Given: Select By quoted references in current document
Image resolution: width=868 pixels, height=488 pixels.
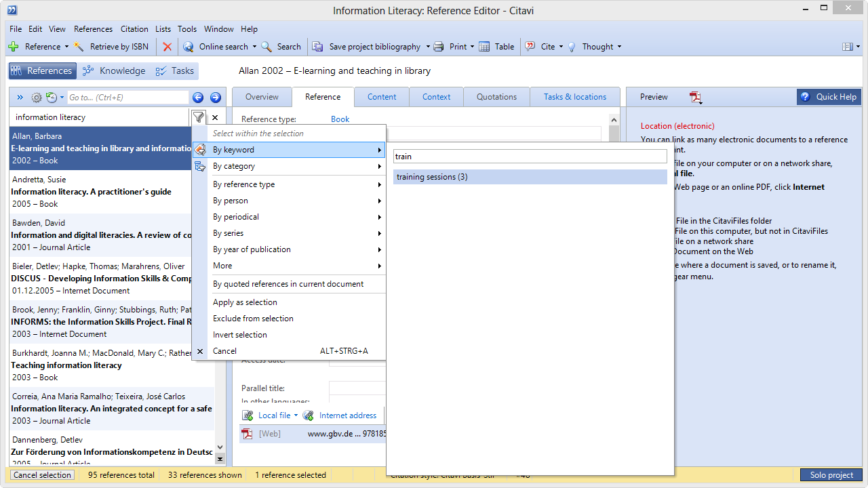Looking at the screenshot, I should 289,284.
